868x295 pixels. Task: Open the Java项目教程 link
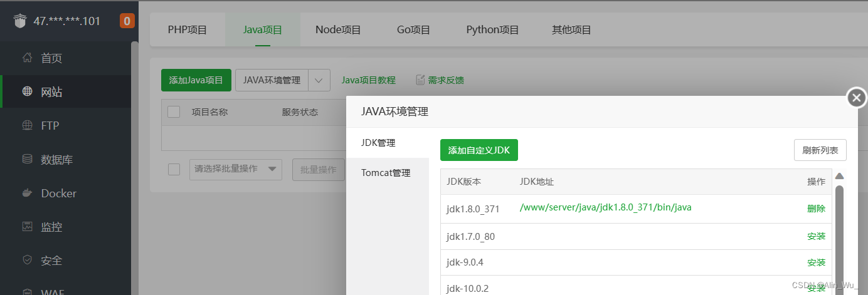[x=368, y=80]
